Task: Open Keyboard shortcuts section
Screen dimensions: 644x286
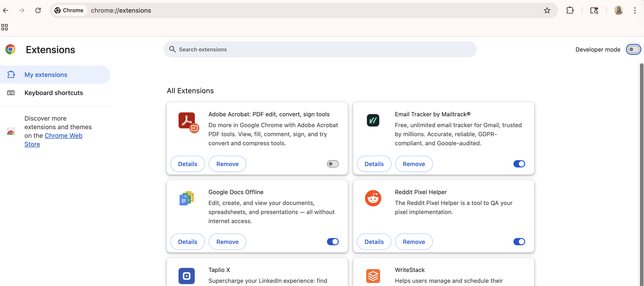Action: pyautogui.click(x=53, y=93)
